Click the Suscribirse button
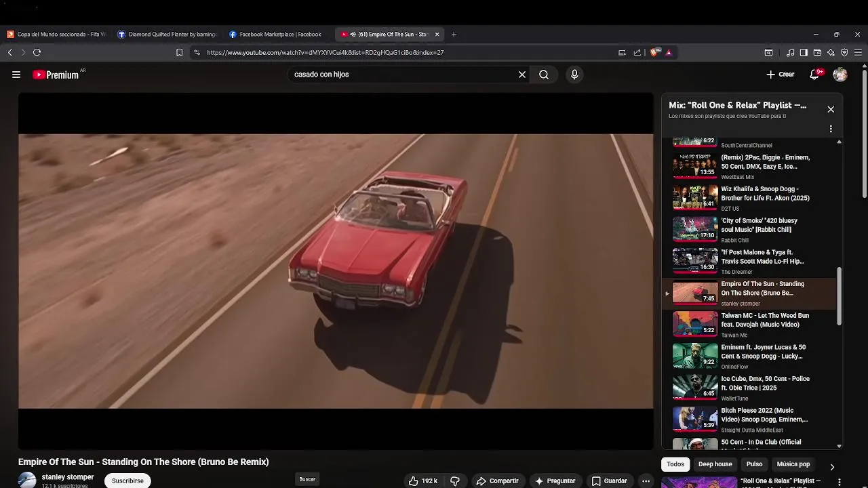 pyautogui.click(x=127, y=481)
